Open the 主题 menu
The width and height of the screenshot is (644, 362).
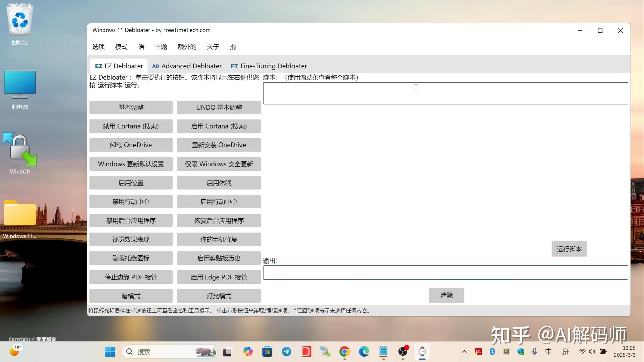click(x=161, y=47)
